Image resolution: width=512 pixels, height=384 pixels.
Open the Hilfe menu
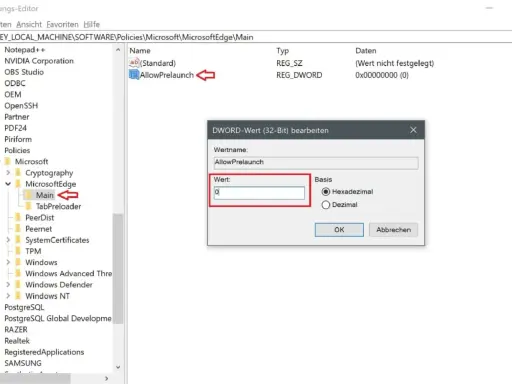click(x=92, y=24)
